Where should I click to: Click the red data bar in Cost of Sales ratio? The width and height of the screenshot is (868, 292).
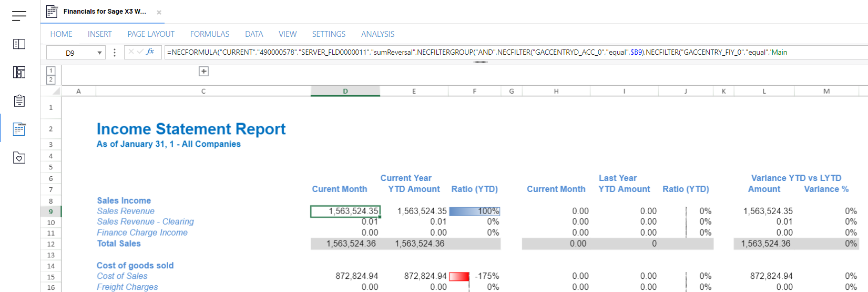click(x=459, y=276)
